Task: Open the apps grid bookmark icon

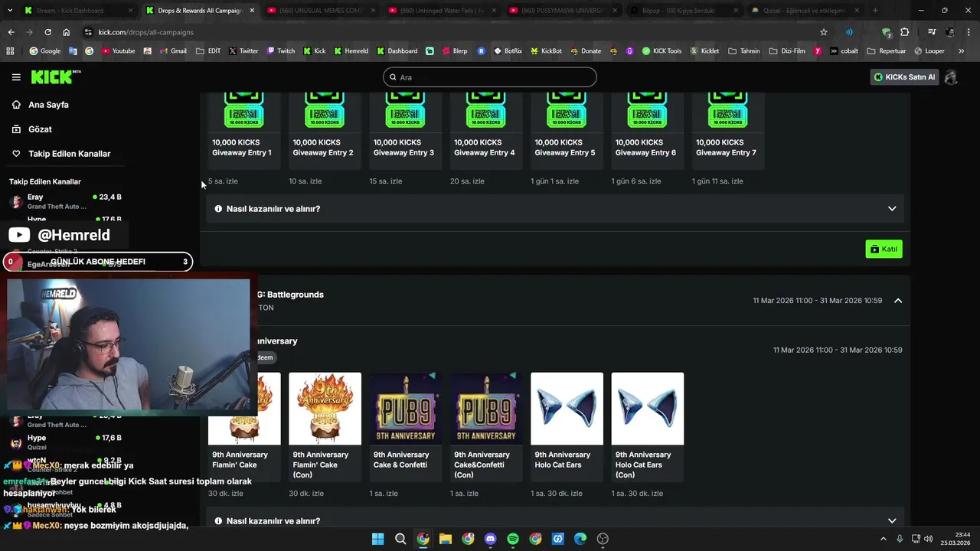Action: coord(10,51)
